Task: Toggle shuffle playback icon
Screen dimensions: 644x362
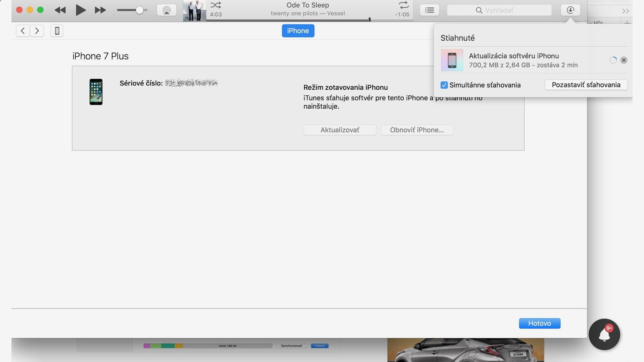Action: 216,5
